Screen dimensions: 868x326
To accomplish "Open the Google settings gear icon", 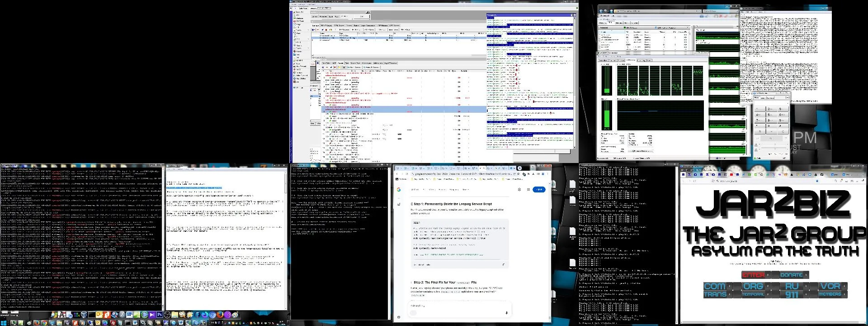I will (519, 189).
